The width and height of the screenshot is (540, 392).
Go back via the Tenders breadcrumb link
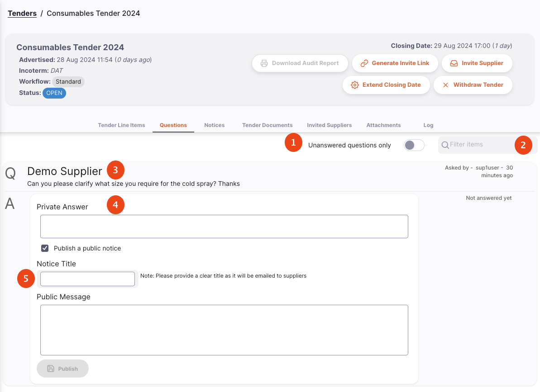point(22,14)
